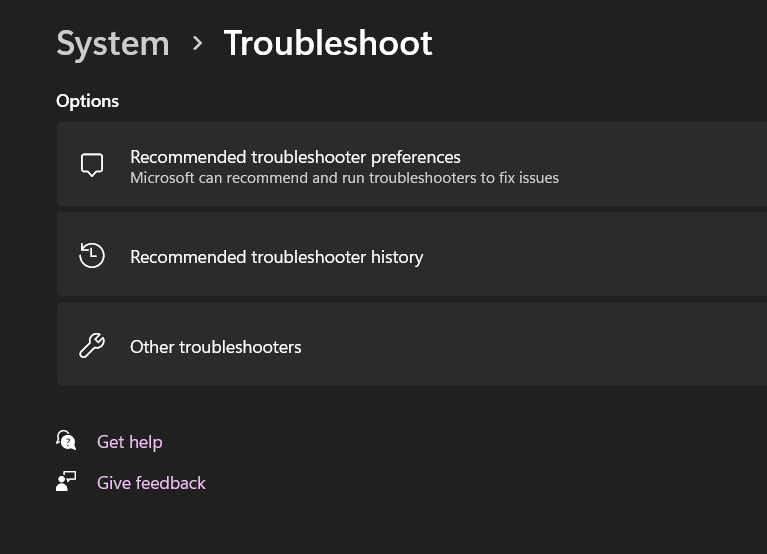This screenshot has height=554, width=767.
Task: Open the Give feedback link
Action: tap(151, 483)
